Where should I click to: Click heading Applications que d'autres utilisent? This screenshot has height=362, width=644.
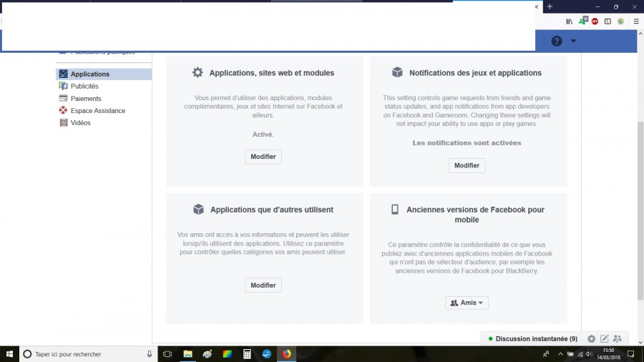(x=271, y=210)
